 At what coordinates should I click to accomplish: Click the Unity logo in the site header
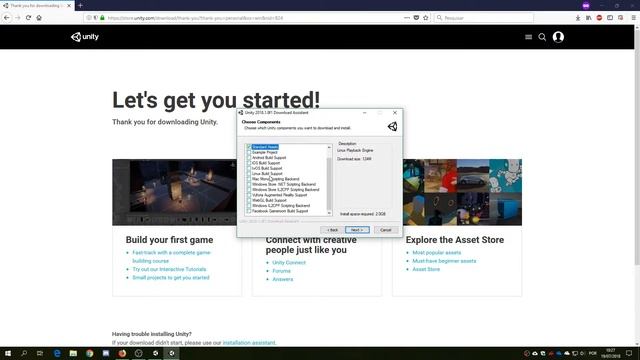tap(85, 37)
